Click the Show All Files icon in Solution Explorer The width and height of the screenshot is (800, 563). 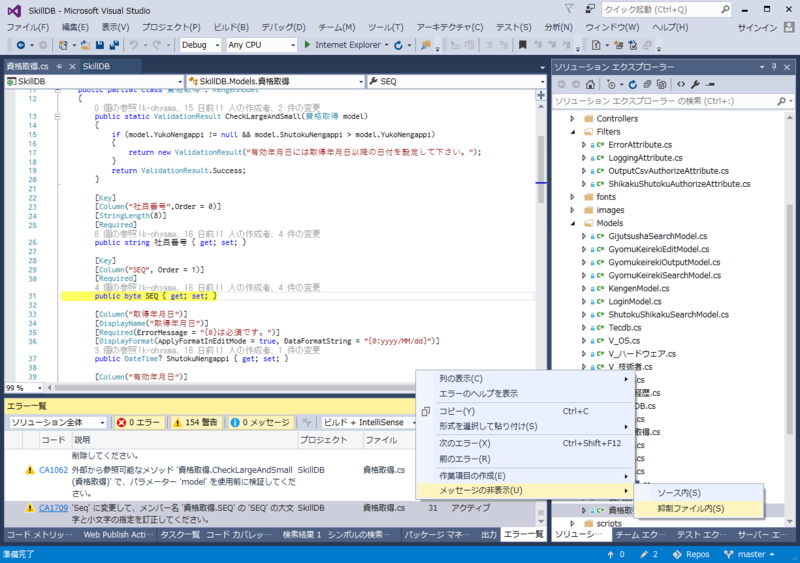coord(661,84)
